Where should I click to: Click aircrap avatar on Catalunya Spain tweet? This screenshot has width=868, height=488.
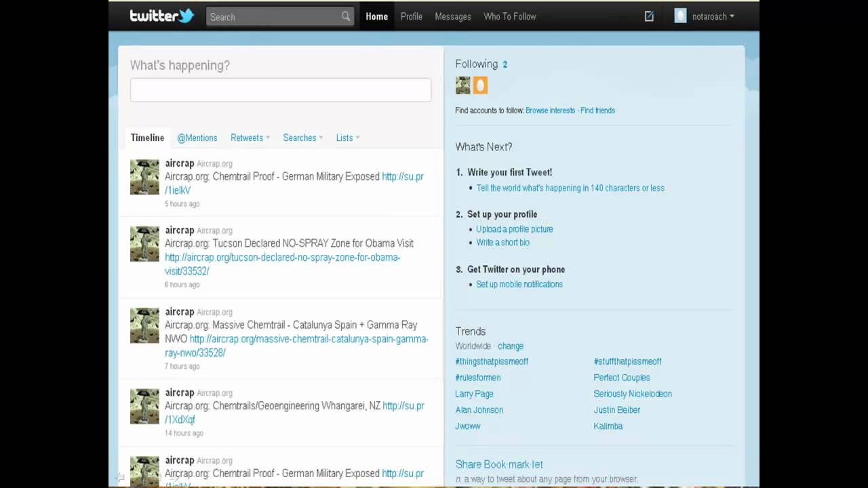point(144,325)
